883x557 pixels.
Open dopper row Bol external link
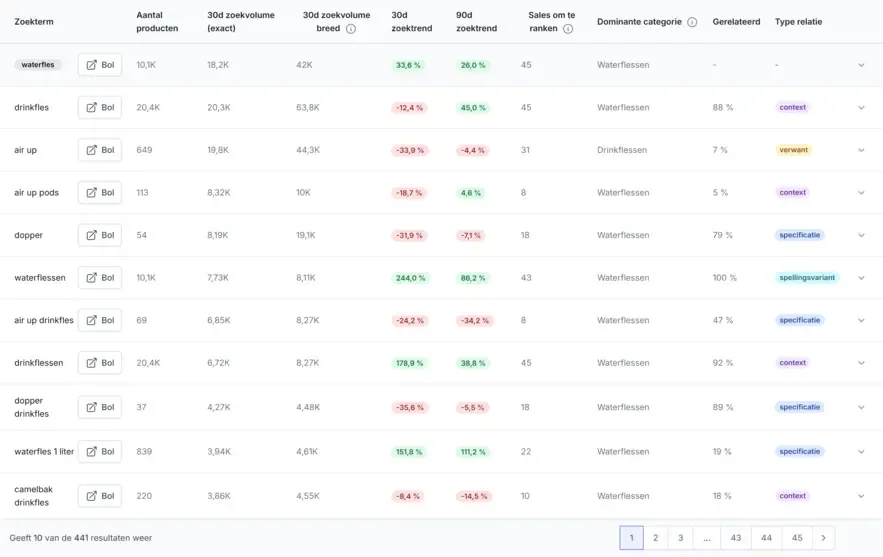point(100,235)
